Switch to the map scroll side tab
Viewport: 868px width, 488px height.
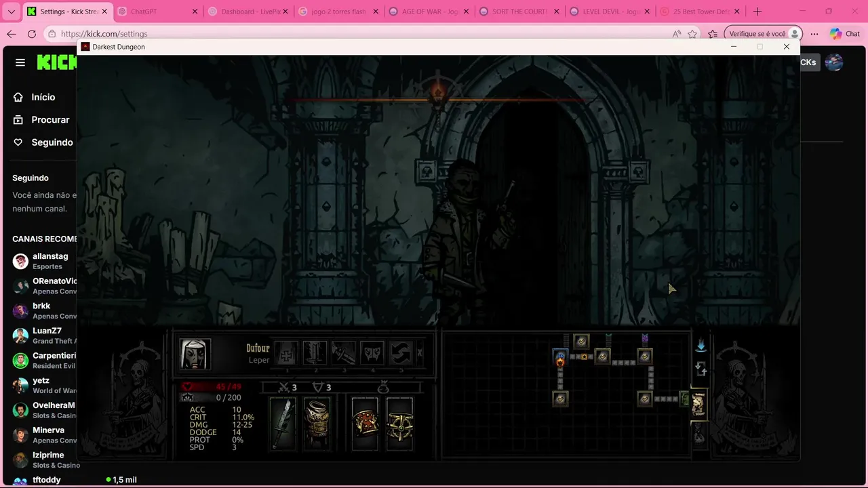click(698, 404)
